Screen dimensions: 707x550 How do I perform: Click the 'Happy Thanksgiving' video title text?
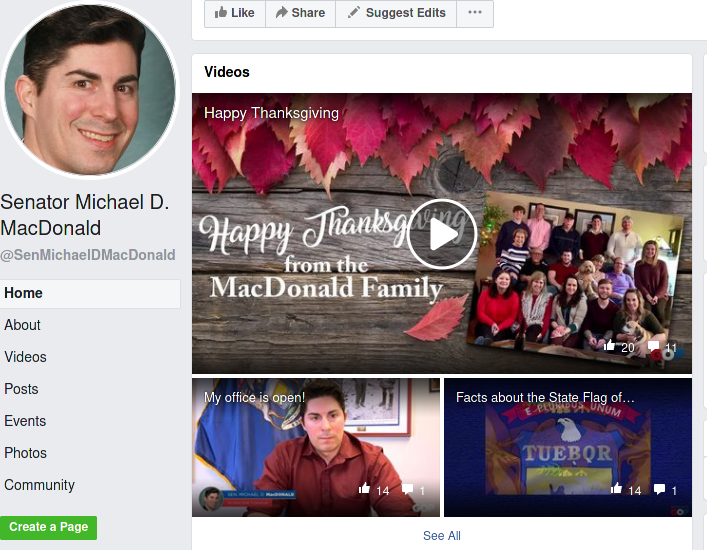(x=271, y=113)
